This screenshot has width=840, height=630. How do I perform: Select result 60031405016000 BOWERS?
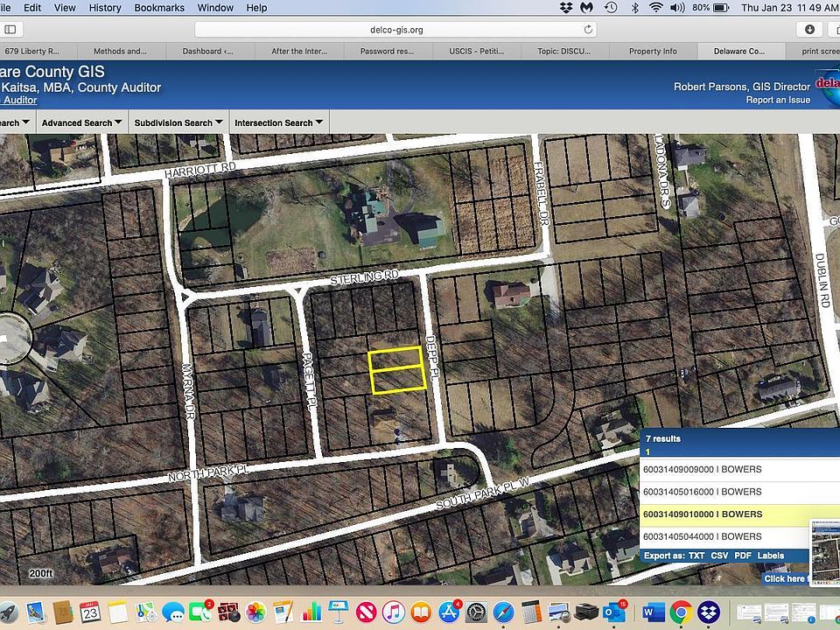coord(740,492)
